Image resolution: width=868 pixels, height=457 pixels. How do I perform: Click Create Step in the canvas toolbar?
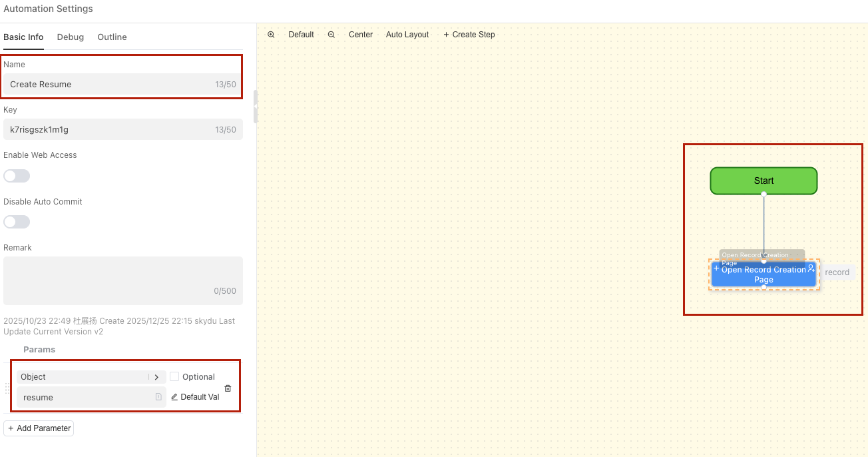coord(469,35)
